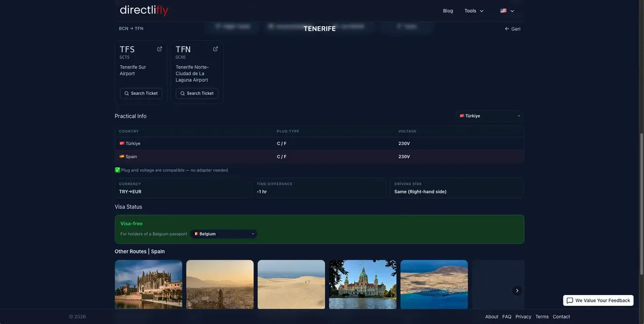Open the castle by lake thumbnail
The height and width of the screenshot is (324, 644).
tap(363, 285)
